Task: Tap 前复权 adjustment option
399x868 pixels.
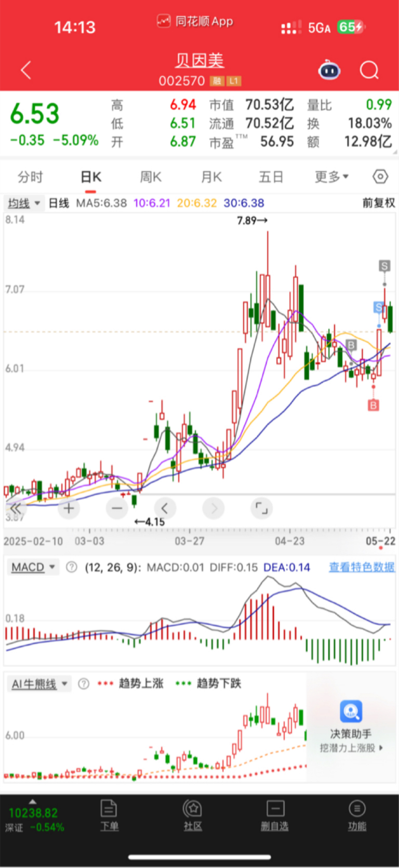Action: [379, 203]
